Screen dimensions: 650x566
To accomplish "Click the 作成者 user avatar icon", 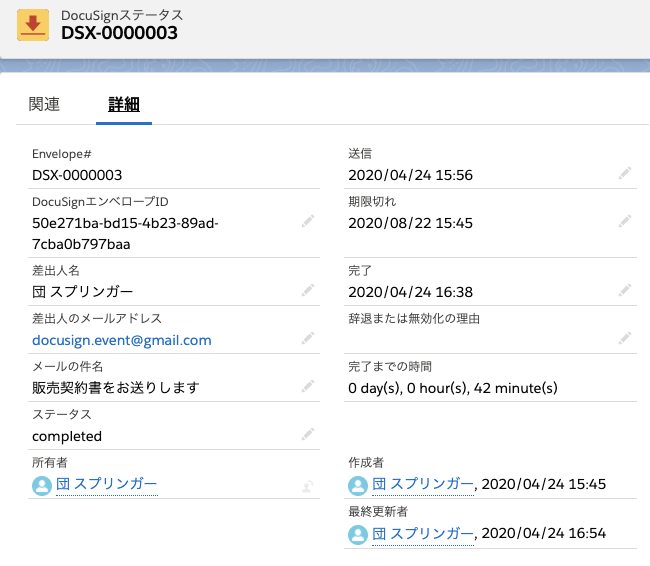I will tap(358, 486).
